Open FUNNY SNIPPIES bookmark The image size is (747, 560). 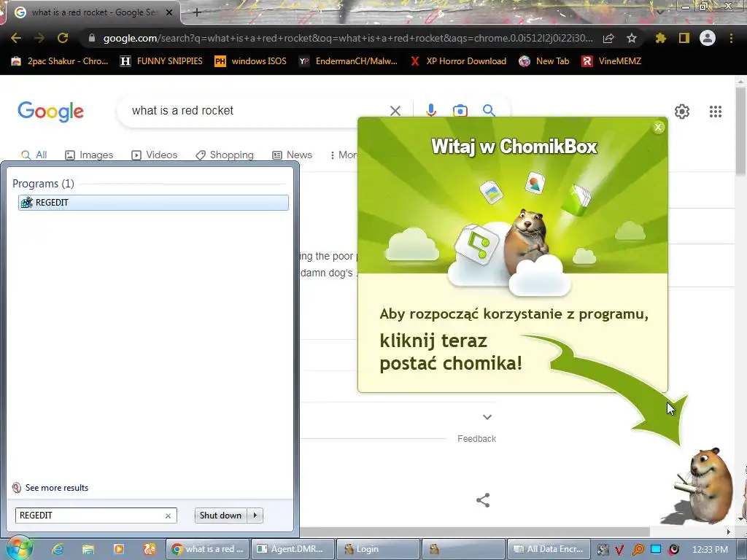click(161, 61)
